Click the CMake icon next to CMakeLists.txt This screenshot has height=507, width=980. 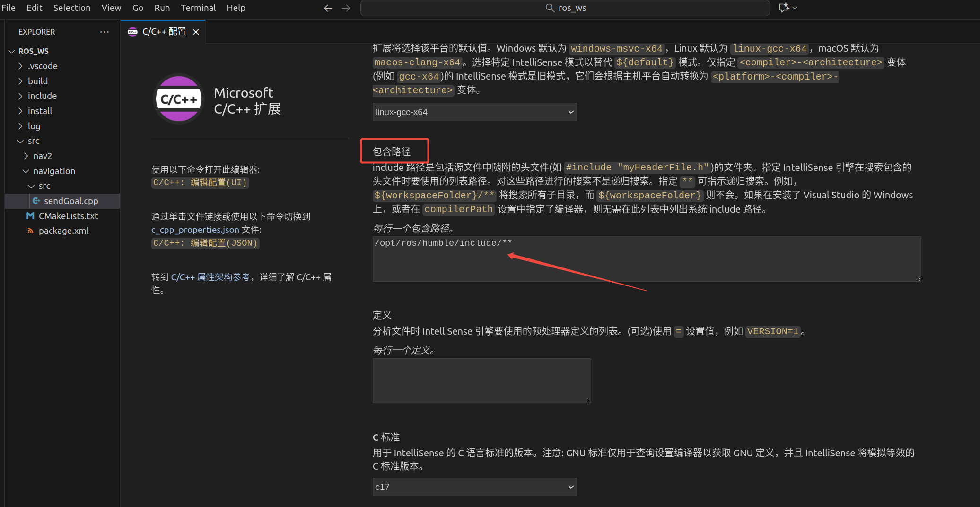[29, 216]
